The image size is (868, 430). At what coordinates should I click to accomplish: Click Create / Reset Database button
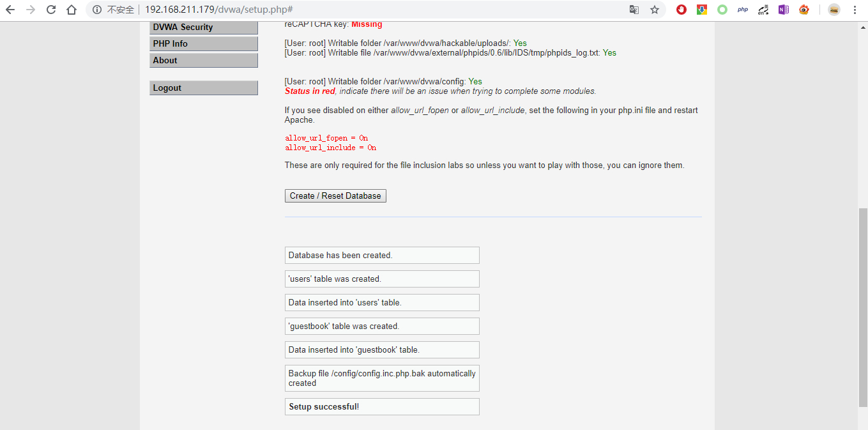(335, 196)
